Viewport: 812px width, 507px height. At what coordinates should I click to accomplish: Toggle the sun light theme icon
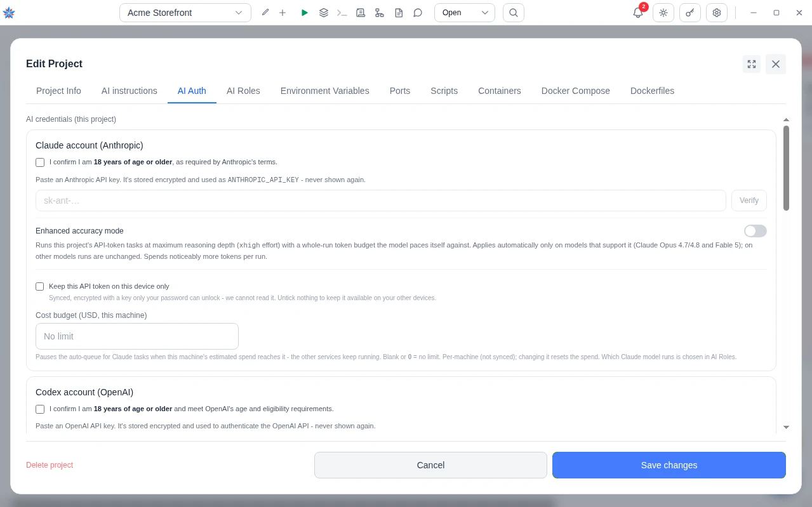pyautogui.click(x=663, y=13)
